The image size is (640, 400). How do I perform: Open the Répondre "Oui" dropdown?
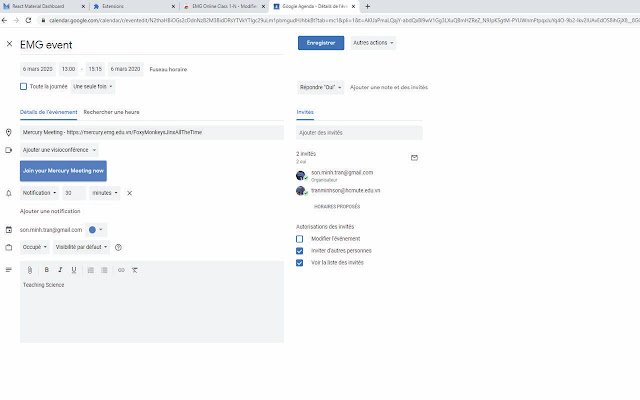point(320,87)
